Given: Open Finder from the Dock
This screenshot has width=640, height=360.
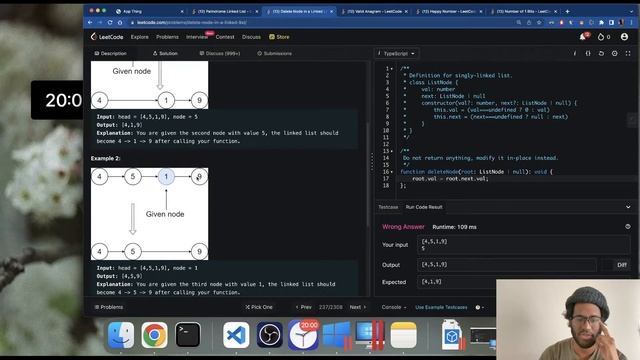Looking at the screenshot, I should pyautogui.click(x=121, y=335).
